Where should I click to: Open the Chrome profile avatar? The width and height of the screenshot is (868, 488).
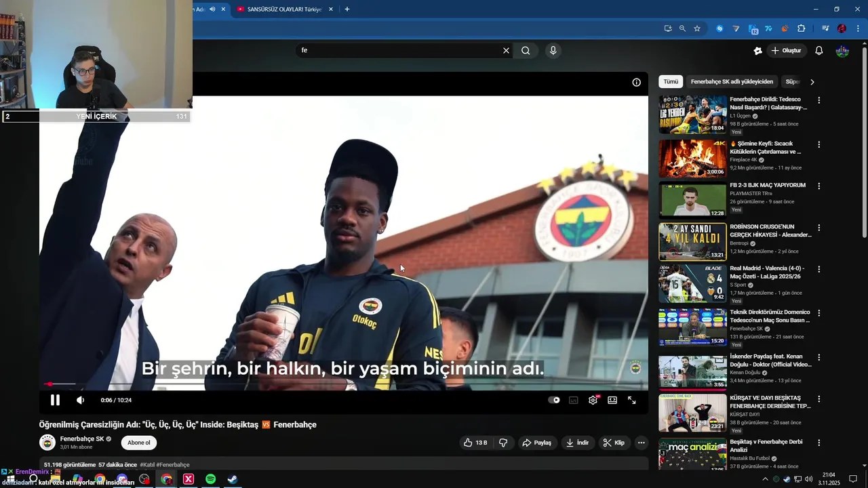pyautogui.click(x=842, y=28)
